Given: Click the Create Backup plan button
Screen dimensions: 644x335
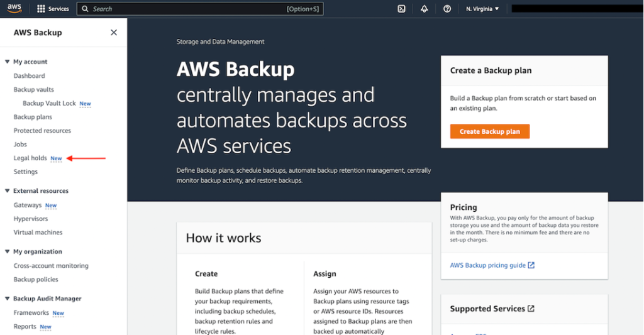Looking at the screenshot, I should pos(489,131).
